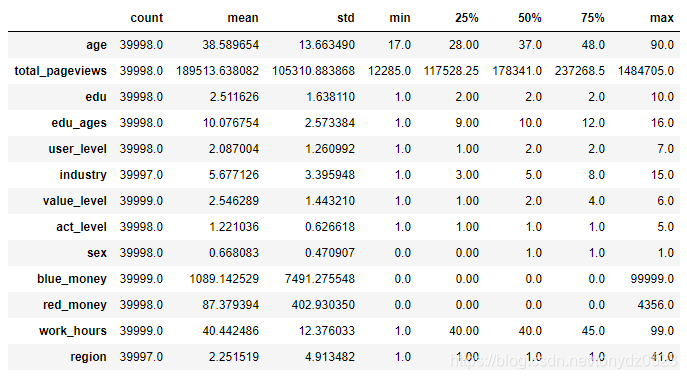Image resolution: width=687 pixels, height=379 pixels.
Task: Select the edu_ages row label
Action: pyautogui.click(x=79, y=123)
